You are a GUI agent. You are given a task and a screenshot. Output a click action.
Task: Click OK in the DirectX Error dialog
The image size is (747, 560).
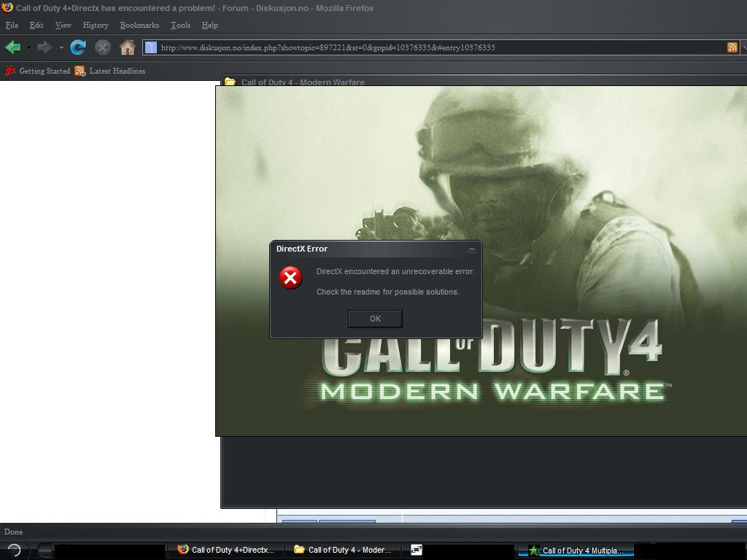pos(375,319)
